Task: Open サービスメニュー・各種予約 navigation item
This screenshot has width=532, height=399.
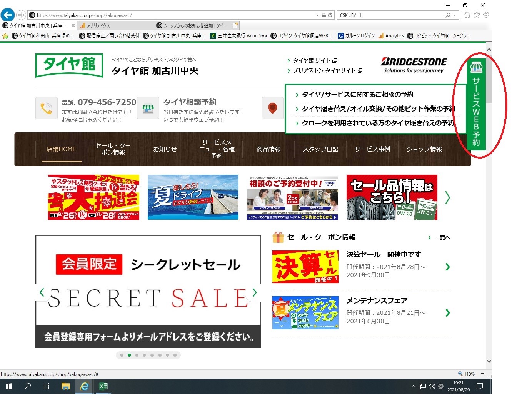Action: [x=217, y=149]
